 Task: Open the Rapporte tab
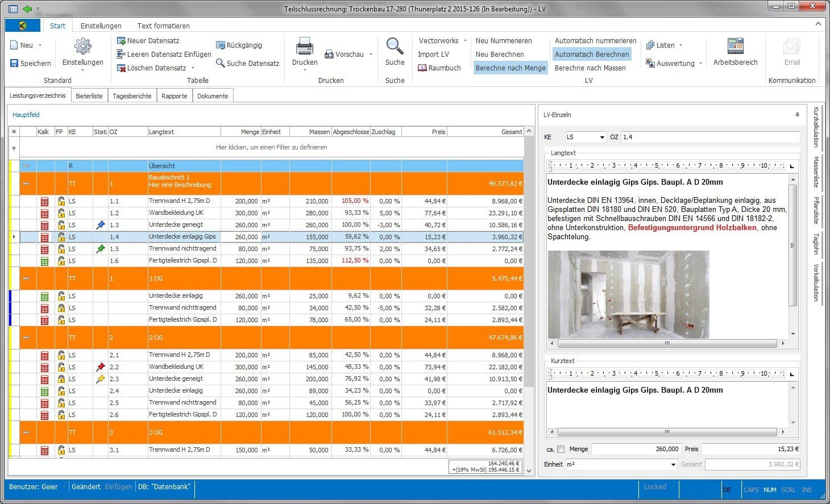174,96
